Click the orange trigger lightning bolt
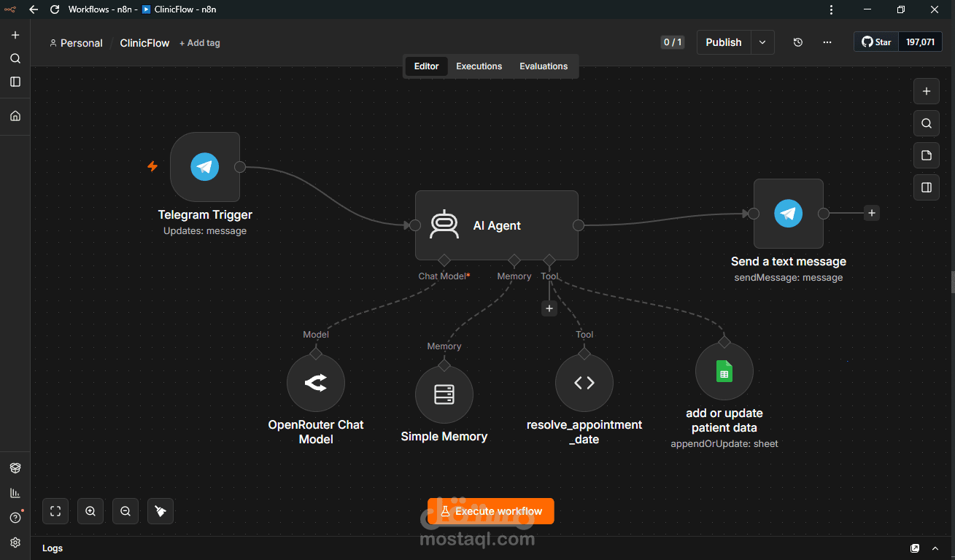 (x=152, y=166)
